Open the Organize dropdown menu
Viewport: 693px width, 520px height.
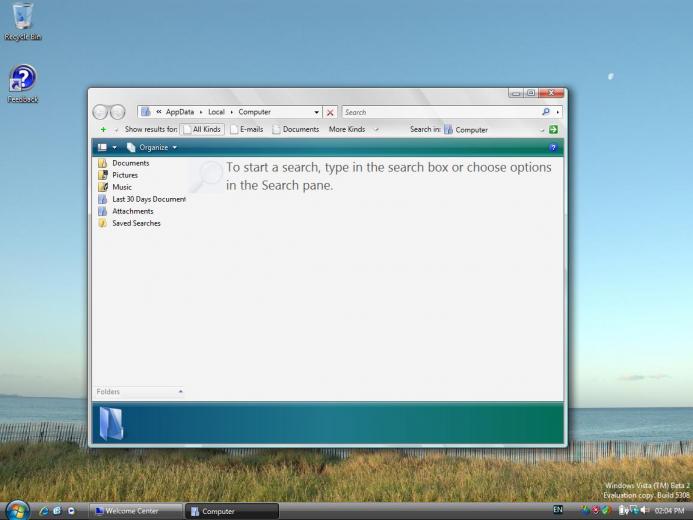[x=152, y=147]
